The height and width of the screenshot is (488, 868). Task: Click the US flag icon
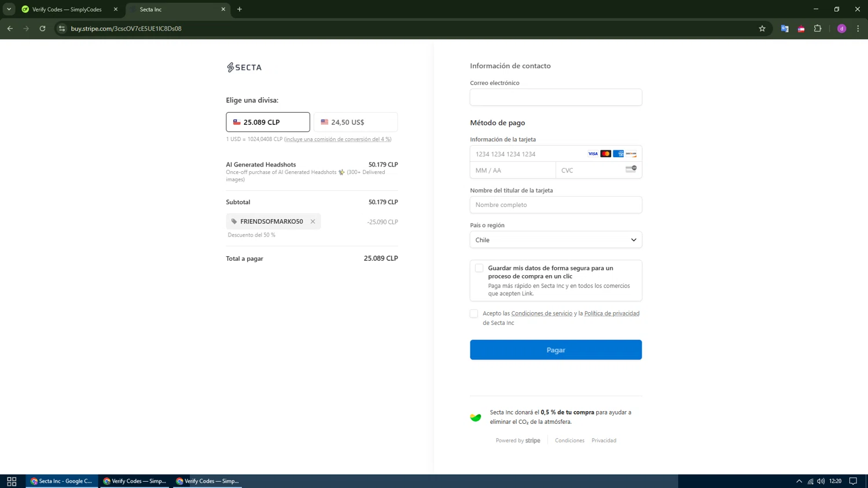tap(325, 122)
